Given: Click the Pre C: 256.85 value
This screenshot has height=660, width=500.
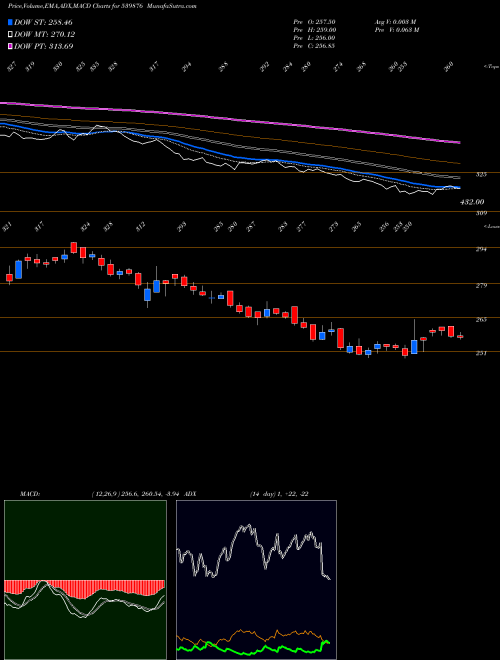Looking at the screenshot, I should pyautogui.click(x=314, y=46).
